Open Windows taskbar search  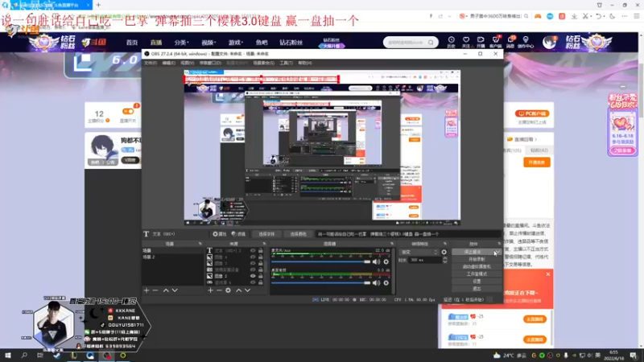[x=24, y=356]
